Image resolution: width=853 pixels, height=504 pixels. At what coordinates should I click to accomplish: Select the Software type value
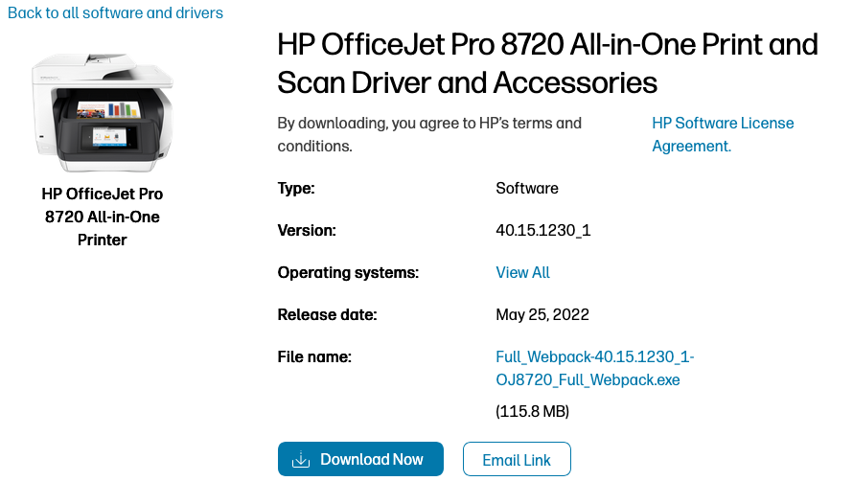click(x=527, y=188)
